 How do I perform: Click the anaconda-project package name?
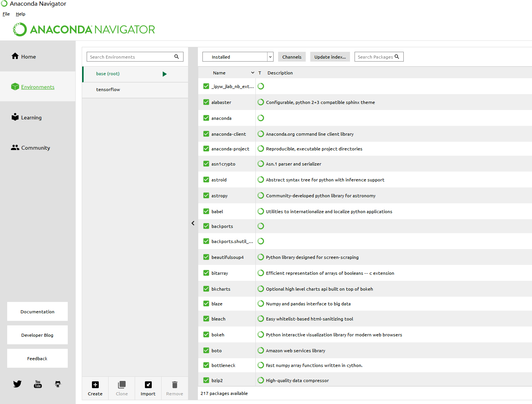pyautogui.click(x=230, y=149)
